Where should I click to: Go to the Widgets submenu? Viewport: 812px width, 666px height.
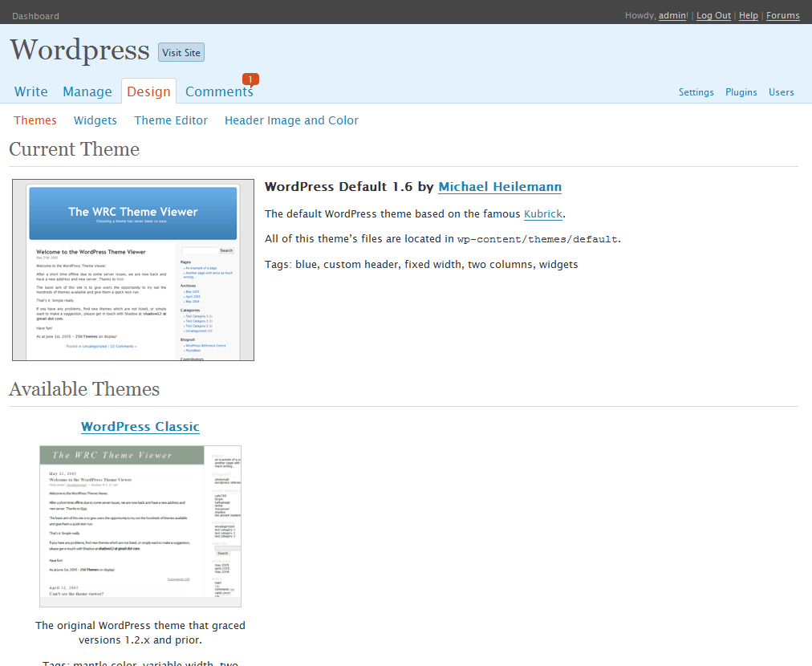95,120
